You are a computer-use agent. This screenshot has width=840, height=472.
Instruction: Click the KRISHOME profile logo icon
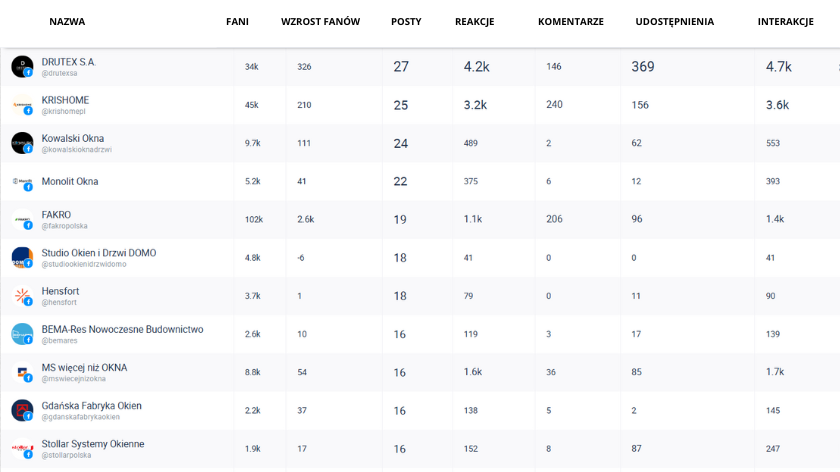click(22, 104)
